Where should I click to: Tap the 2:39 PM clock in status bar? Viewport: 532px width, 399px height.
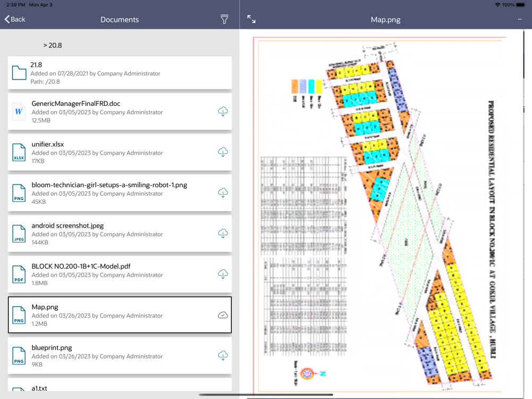(x=15, y=5)
